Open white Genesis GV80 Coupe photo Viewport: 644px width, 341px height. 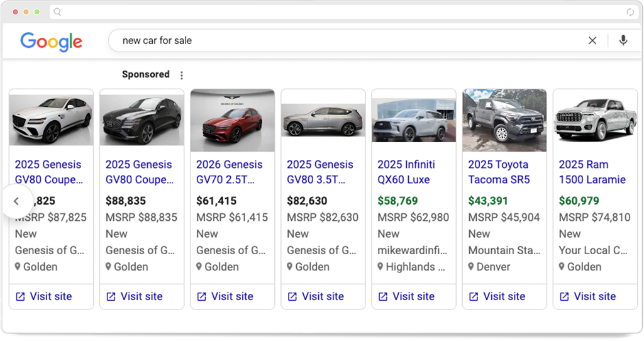tap(52, 120)
